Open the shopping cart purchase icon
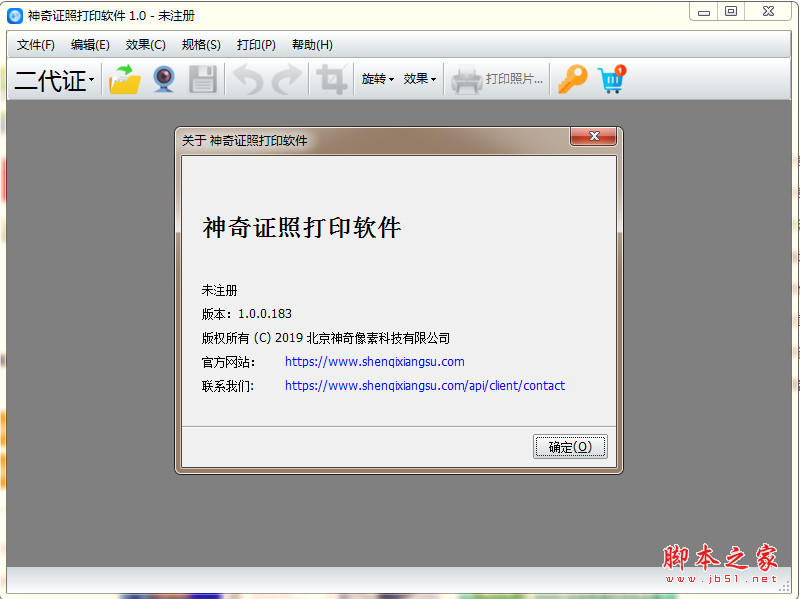 (x=610, y=80)
